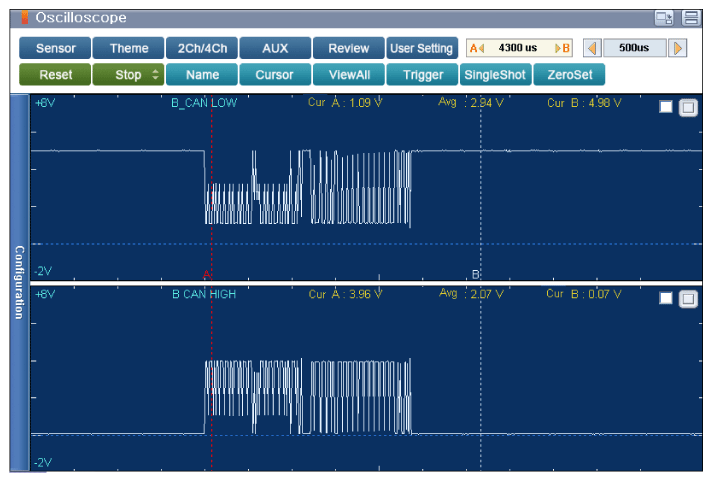The height and width of the screenshot is (482, 712).
Task: Select cursor B arrow in time readout
Action: point(563,48)
